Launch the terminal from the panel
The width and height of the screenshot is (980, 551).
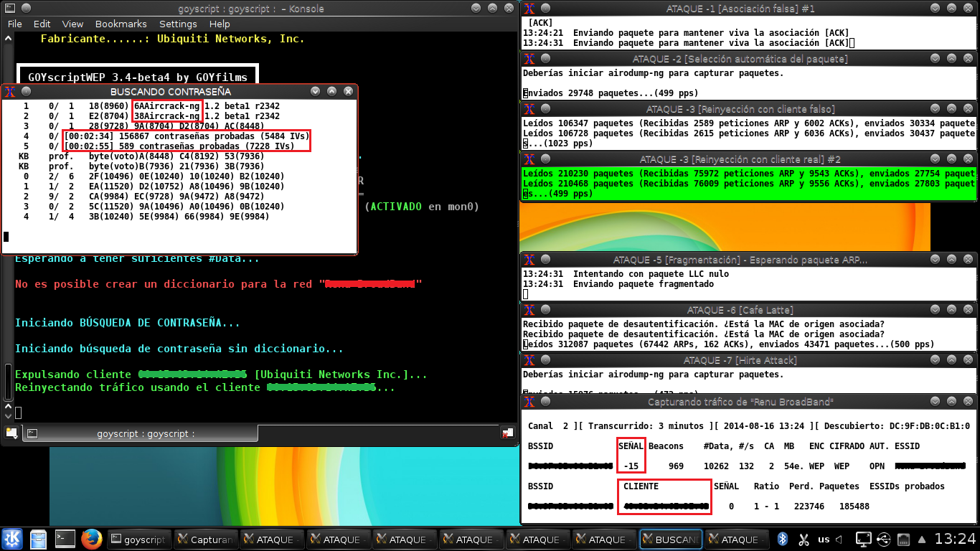[x=65, y=539]
